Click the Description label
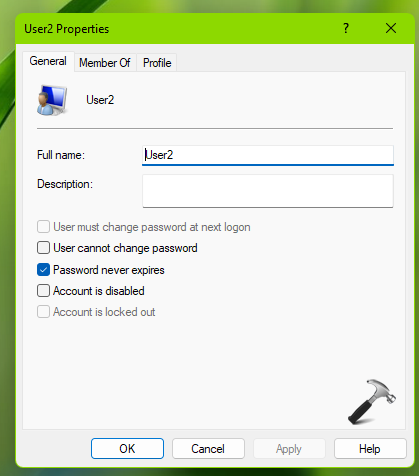 [65, 184]
